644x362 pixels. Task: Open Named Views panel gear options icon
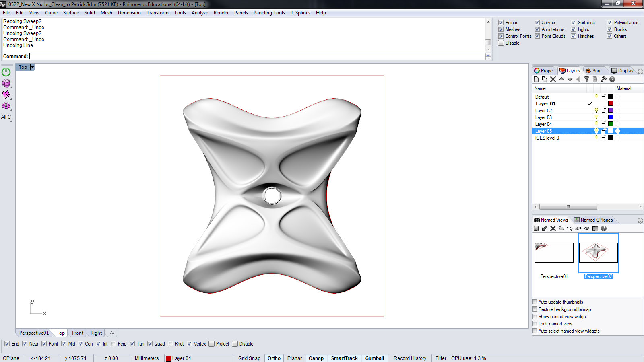640,221
